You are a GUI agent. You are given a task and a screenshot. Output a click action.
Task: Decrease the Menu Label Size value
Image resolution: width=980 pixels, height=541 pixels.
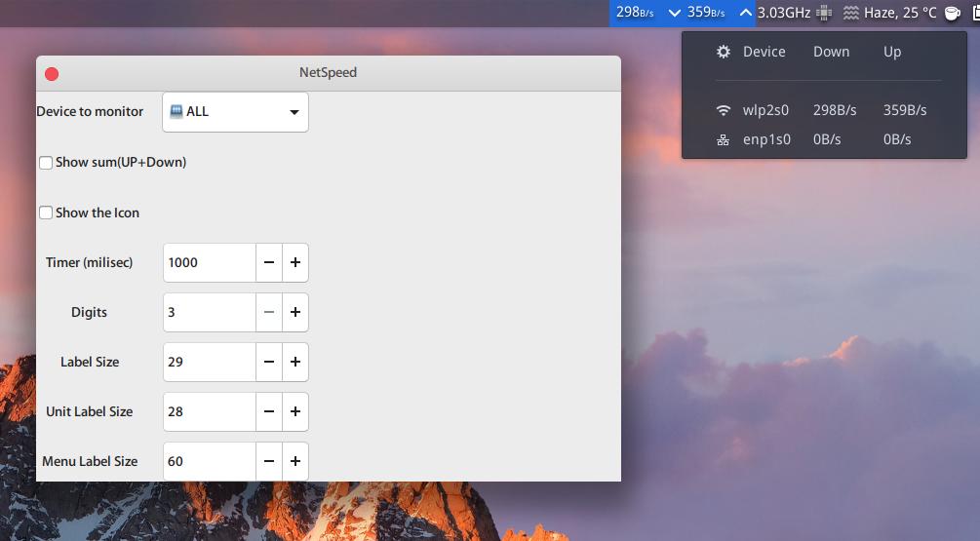pyautogui.click(x=269, y=462)
